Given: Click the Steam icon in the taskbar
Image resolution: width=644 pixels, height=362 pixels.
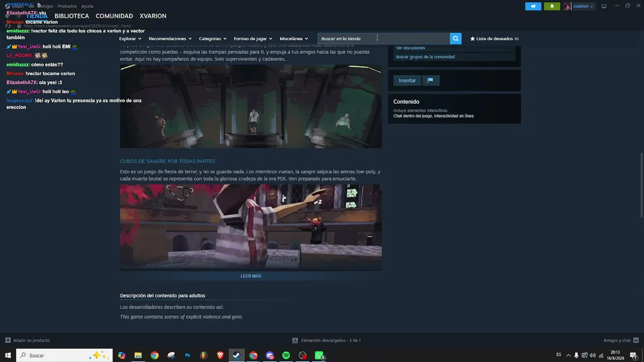Looking at the screenshot, I should [236, 355].
